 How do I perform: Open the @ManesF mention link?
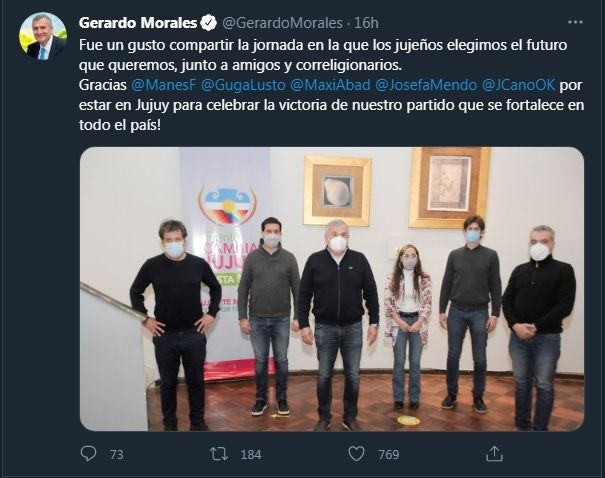click(164, 85)
